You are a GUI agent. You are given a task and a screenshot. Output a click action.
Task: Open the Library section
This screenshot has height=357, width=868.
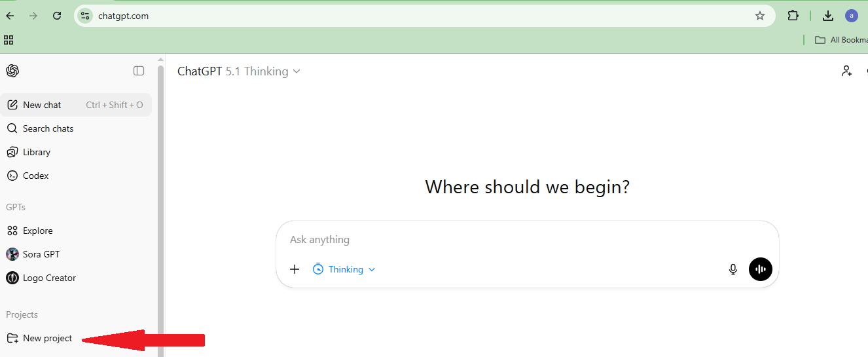pyautogui.click(x=36, y=152)
